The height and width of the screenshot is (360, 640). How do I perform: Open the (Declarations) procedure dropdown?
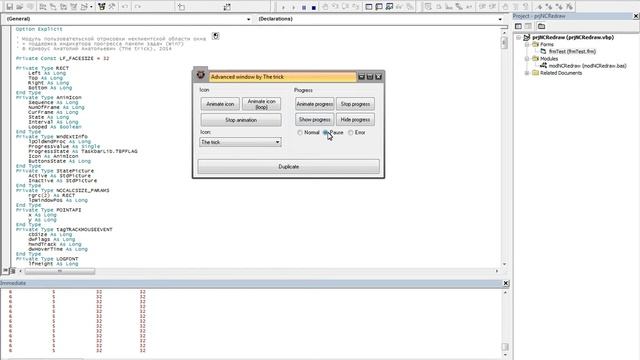pos(500,19)
